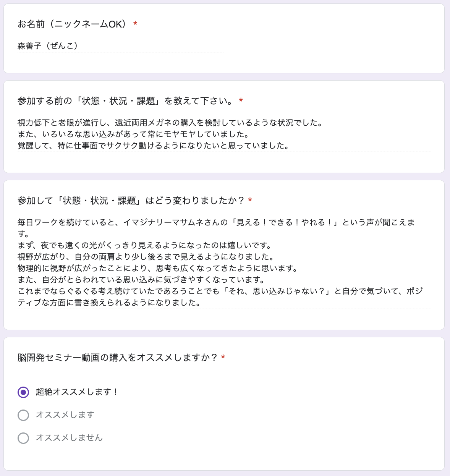Click the line starting まず、夜でも遠くの光が

click(145, 245)
